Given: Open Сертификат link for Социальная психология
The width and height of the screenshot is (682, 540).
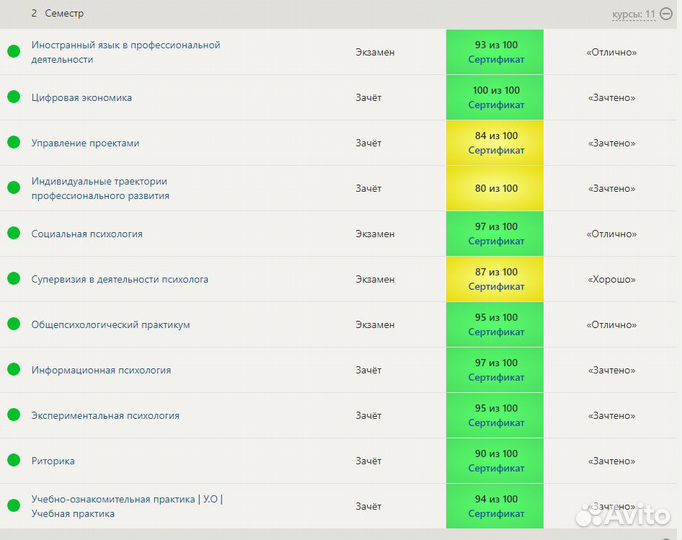Looking at the screenshot, I should (496, 241).
